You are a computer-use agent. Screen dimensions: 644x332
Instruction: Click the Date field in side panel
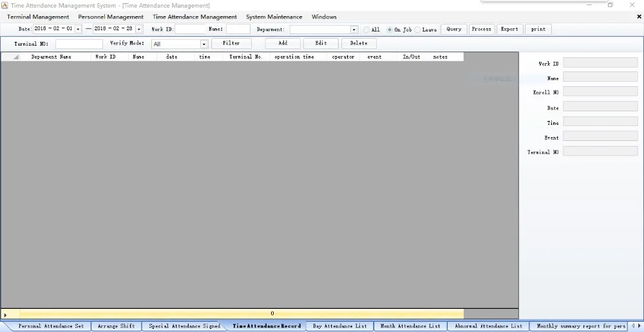(600, 107)
